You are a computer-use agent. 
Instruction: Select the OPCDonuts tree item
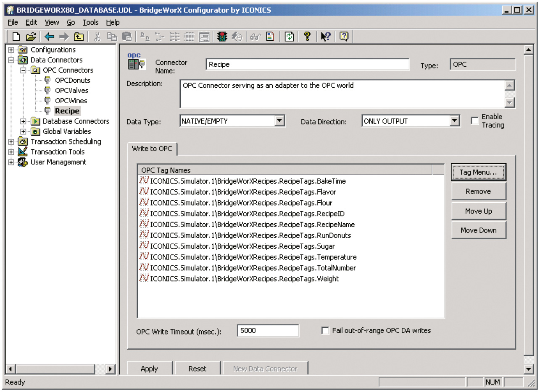73,80
